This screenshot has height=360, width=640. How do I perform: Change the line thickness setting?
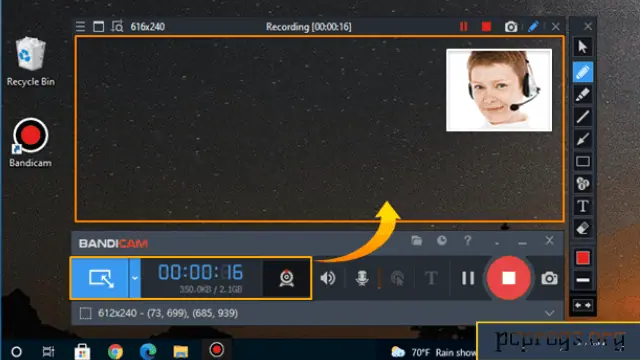(x=582, y=280)
